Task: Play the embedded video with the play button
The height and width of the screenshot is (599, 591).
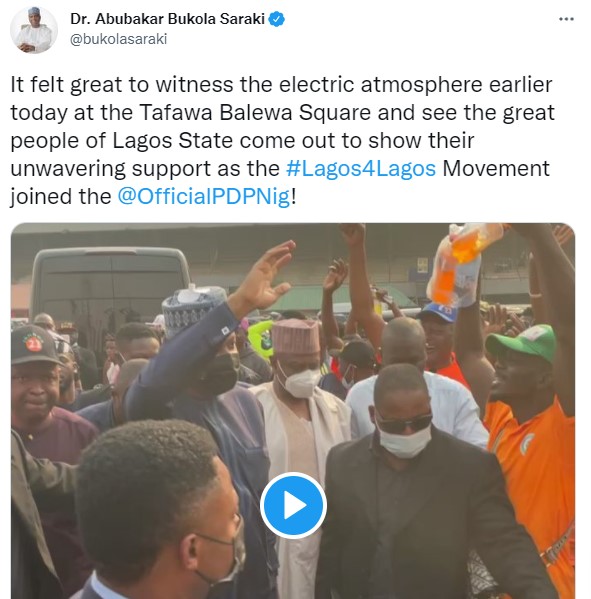Action: point(293,505)
